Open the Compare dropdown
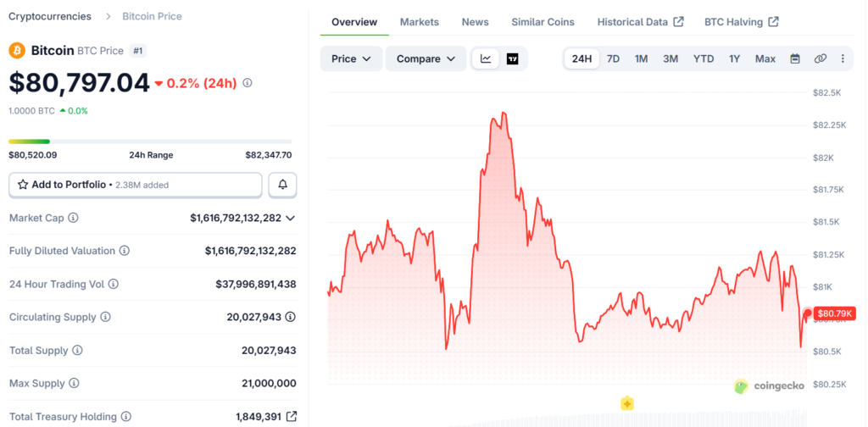 426,58
